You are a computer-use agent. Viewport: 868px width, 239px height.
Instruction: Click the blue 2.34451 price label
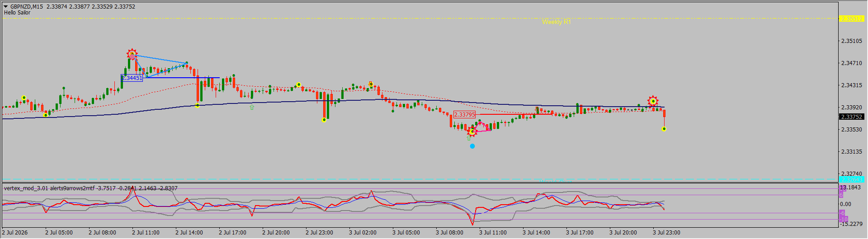(132, 78)
